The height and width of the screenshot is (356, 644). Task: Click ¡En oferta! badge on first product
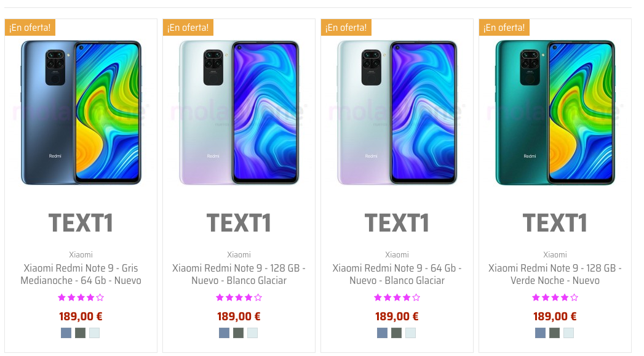pyautogui.click(x=30, y=28)
